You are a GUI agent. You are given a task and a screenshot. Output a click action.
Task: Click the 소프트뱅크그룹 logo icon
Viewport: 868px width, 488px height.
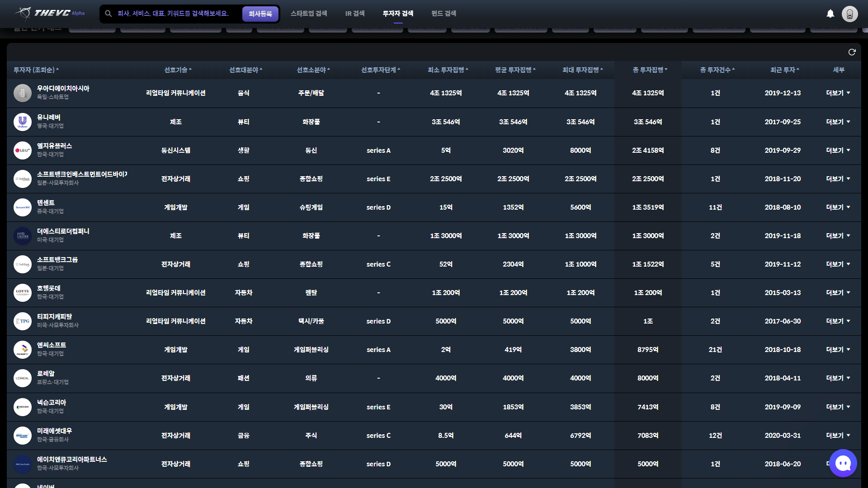tap(23, 264)
